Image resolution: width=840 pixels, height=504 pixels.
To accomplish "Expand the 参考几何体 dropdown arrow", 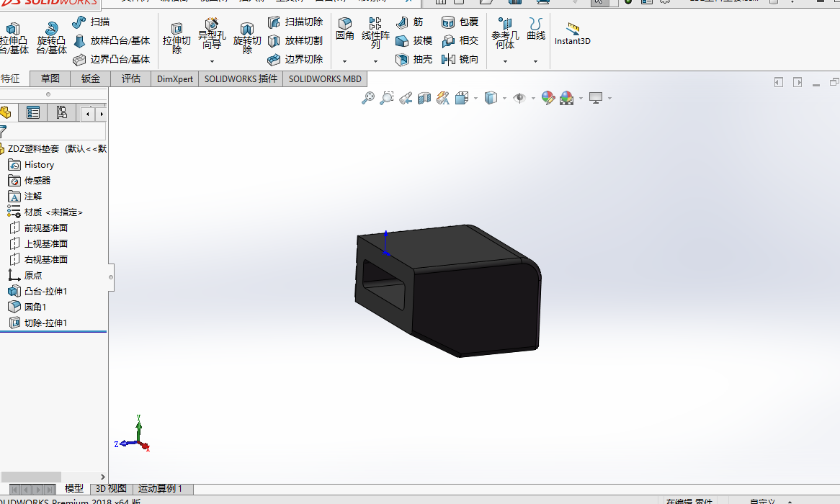I will [x=505, y=61].
